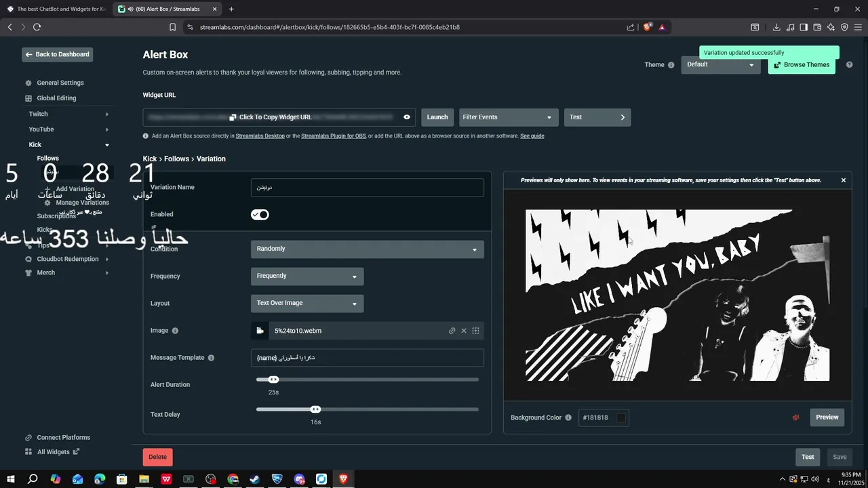Click the Launch button
The image size is (868, 488).
(437, 117)
